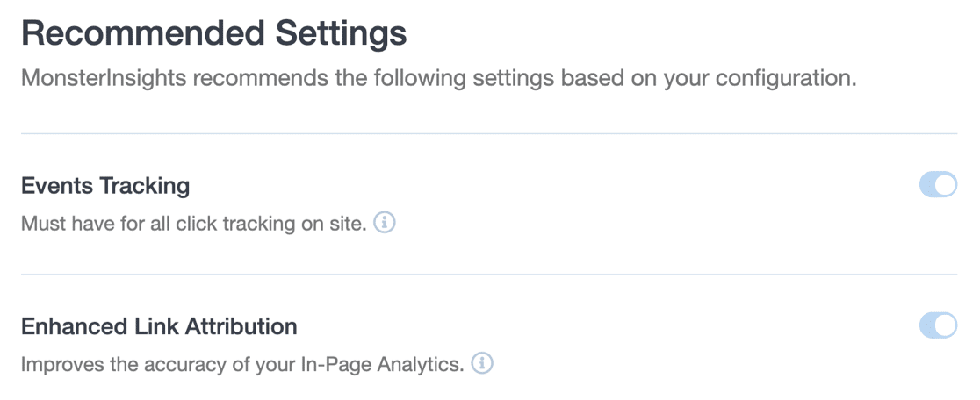This screenshot has width=980, height=400.
Task: Disable the Enhanced Link Attribution switch
Action: (938, 325)
